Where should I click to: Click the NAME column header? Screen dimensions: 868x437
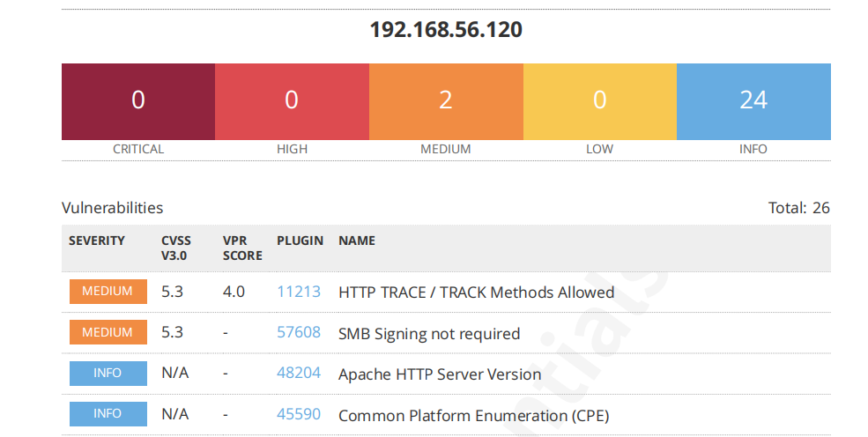(357, 241)
